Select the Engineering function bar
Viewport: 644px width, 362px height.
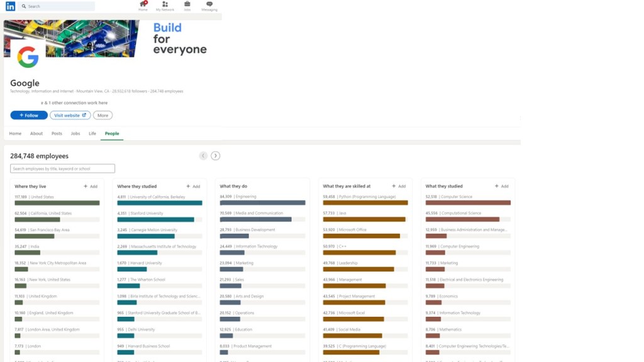click(x=262, y=203)
